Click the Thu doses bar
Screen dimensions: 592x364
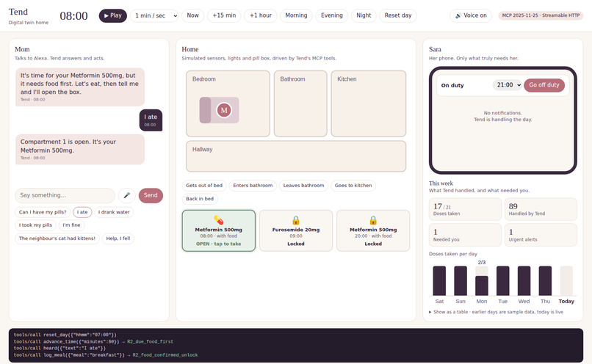545,280
